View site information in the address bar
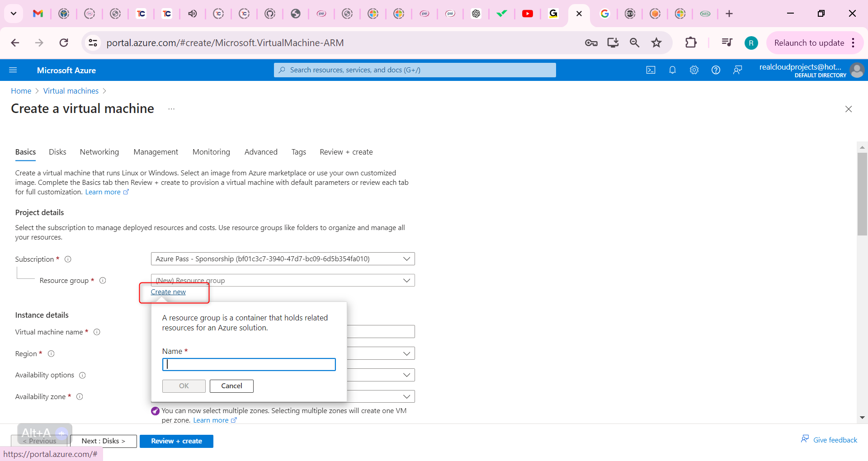 (x=93, y=43)
